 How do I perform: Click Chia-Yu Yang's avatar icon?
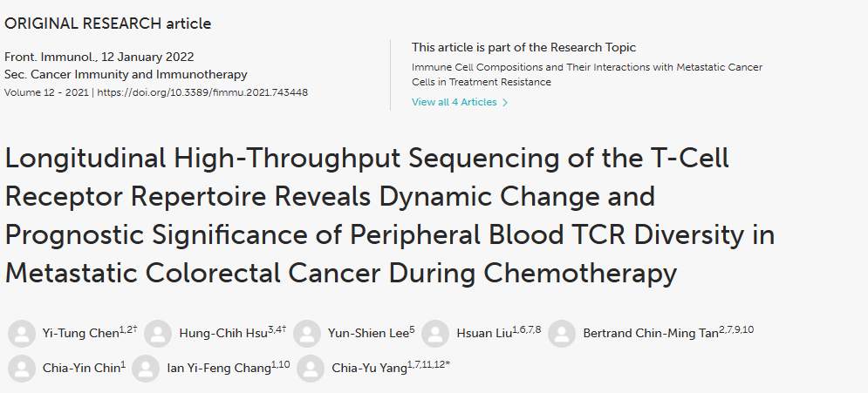311,369
